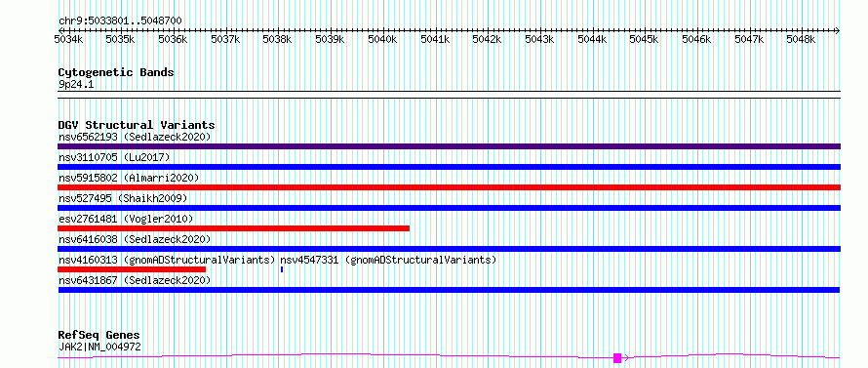The height and width of the screenshot is (368, 868).
Task: Click the 5034k ruler label
Action: [x=68, y=39]
